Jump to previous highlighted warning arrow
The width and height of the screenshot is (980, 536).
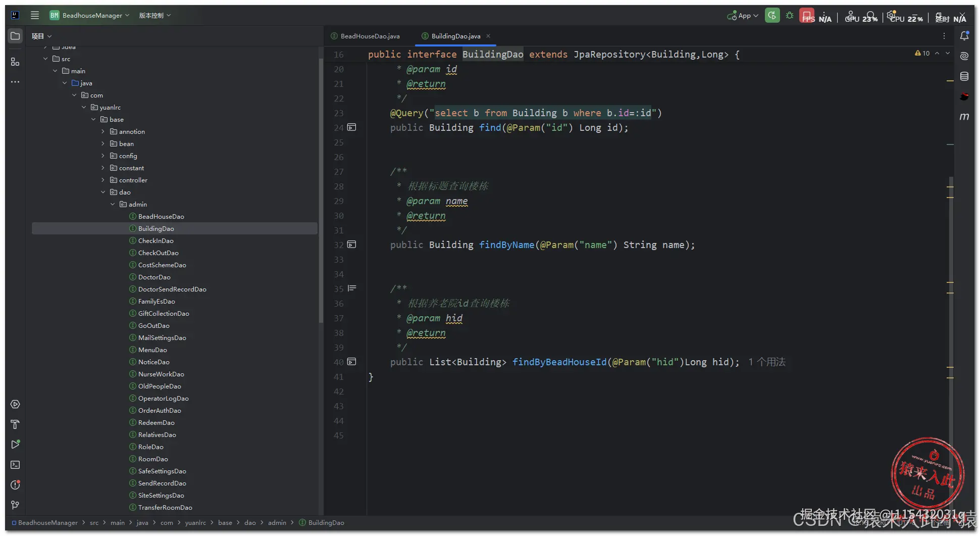coord(937,53)
